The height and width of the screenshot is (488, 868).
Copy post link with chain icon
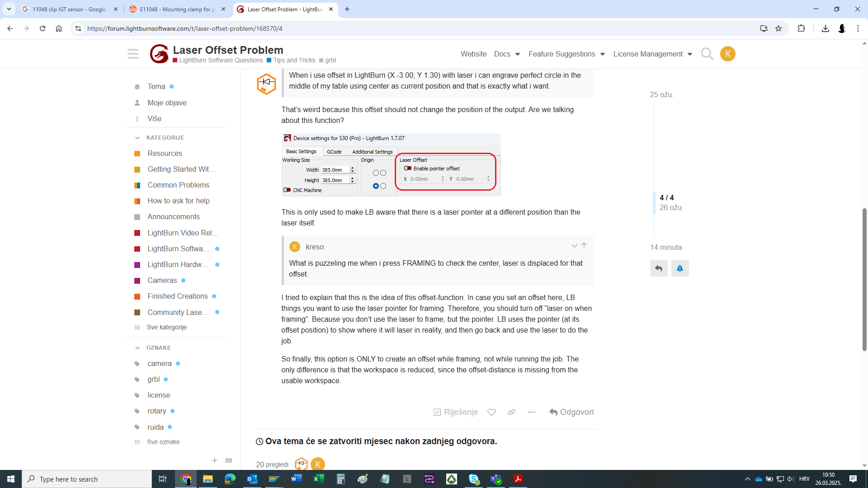point(511,412)
